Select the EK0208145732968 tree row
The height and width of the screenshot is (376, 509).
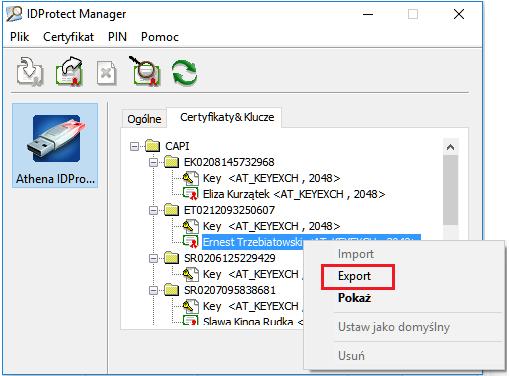[x=229, y=162]
